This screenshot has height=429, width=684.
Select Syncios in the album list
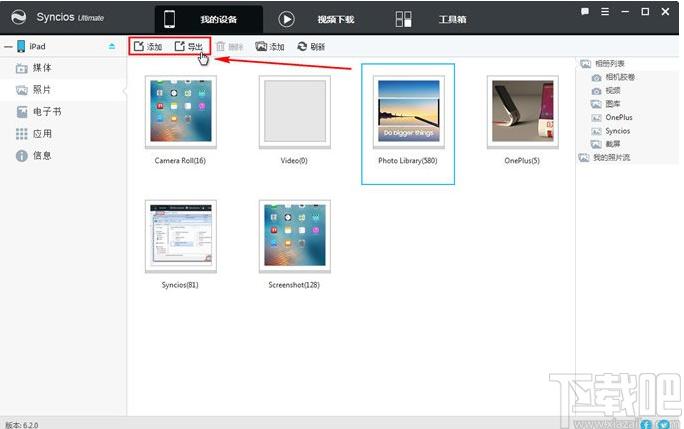tap(611, 131)
